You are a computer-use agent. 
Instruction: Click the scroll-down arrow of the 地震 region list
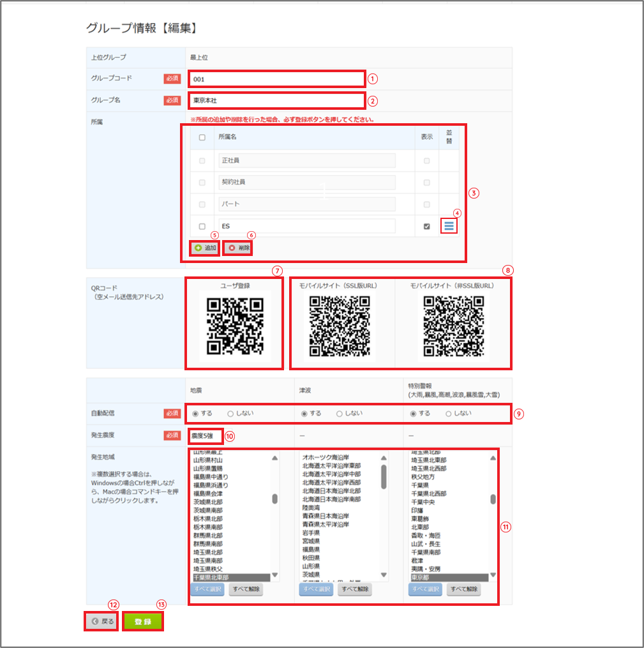pyautogui.click(x=274, y=575)
